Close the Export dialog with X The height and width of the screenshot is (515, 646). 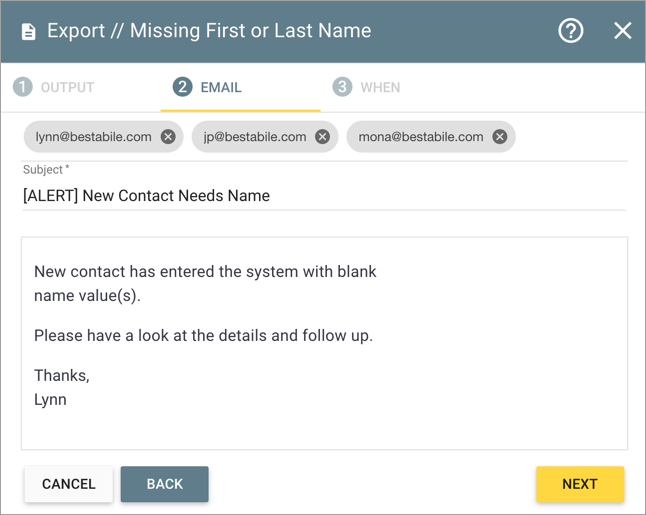pyautogui.click(x=622, y=31)
